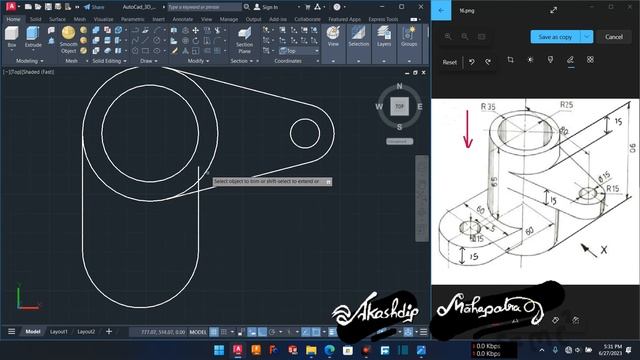Select the Markup pen tool in Photos
This screenshot has width=640, height=360.
570,60
